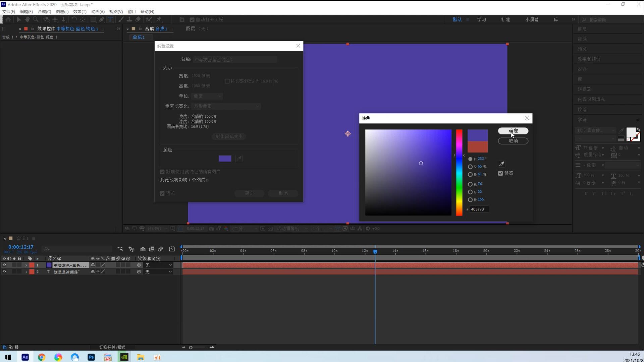The image size is (644, 362).
Task: Select the Zoom magnifier tool
Action: [36, 19]
